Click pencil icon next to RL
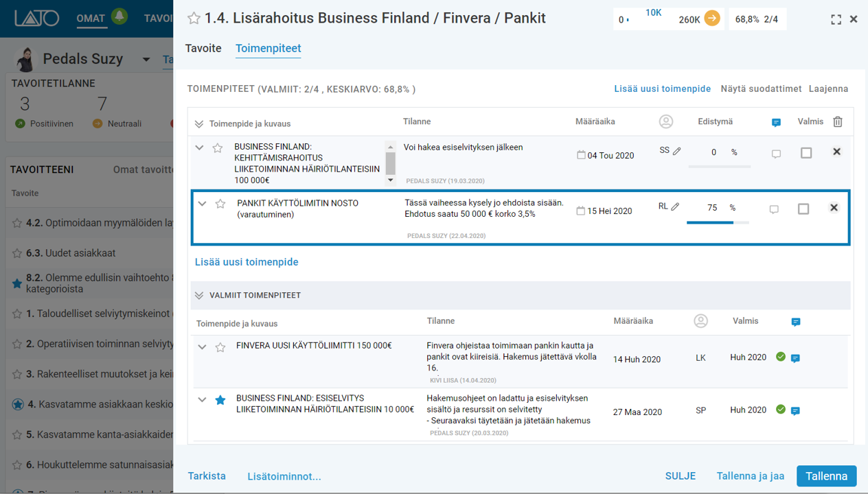The height and width of the screenshot is (494, 868). (x=676, y=207)
